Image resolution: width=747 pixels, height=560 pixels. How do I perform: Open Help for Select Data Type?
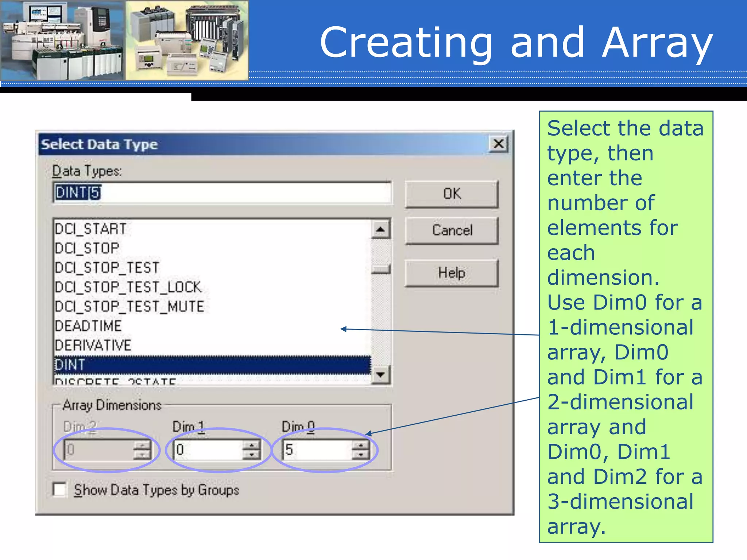coord(452,273)
